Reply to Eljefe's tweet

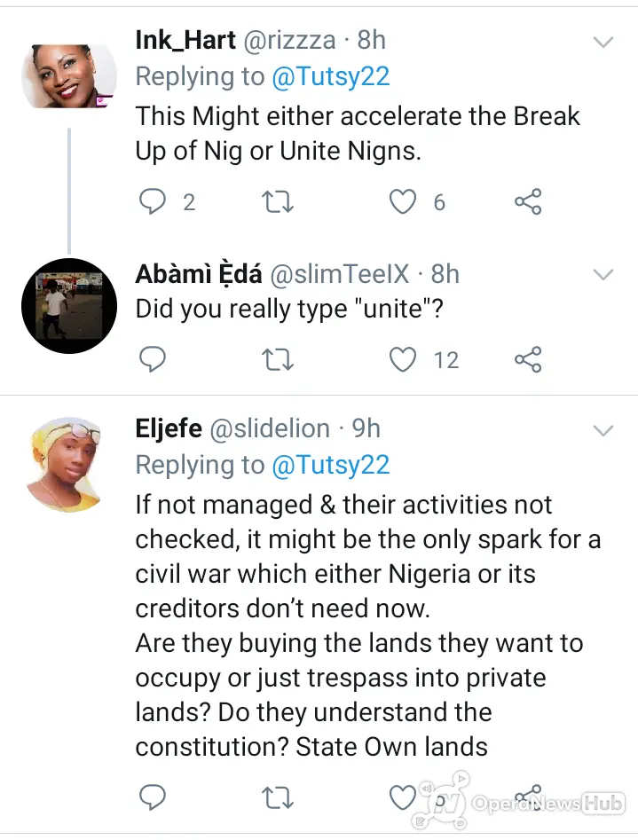pyautogui.click(x=153, y=797)
